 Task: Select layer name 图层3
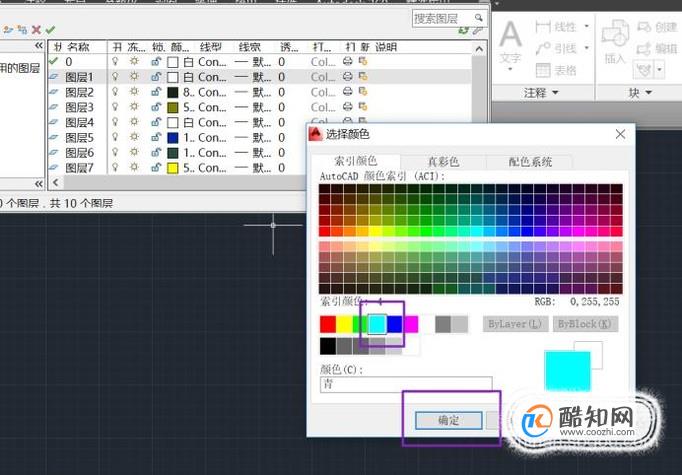tap(79, 107)
